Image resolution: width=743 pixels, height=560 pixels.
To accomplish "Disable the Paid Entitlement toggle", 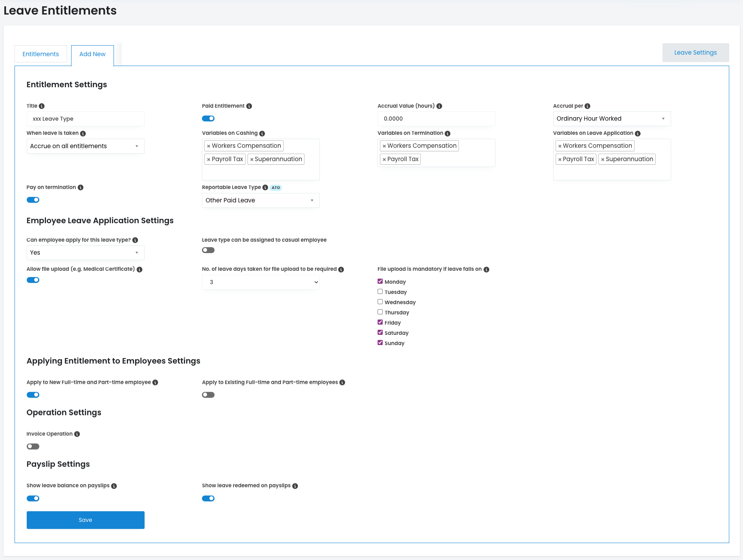I will (208, 119).
